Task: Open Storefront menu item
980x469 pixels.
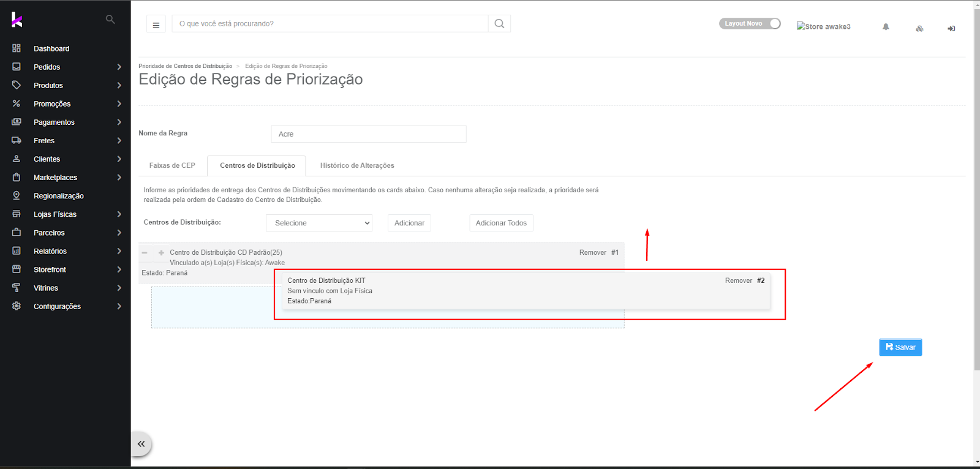Action: click(50, 269)
